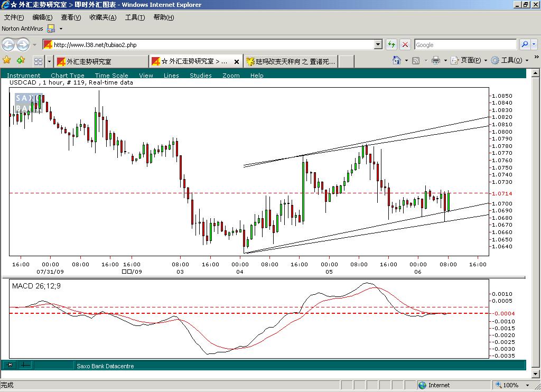Click the MACD 26;12;9 label

(36, 286)
